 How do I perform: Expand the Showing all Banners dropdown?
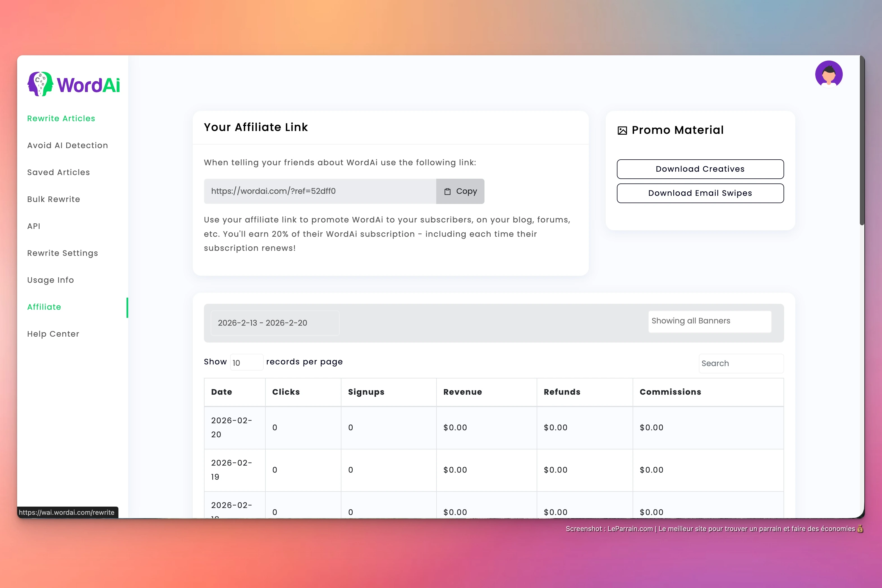point(709,321)
